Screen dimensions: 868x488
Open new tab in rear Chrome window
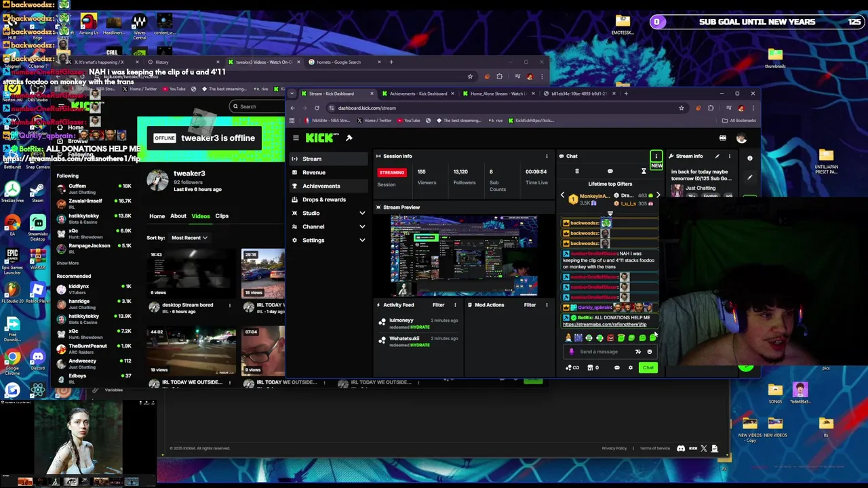[391, 62]
